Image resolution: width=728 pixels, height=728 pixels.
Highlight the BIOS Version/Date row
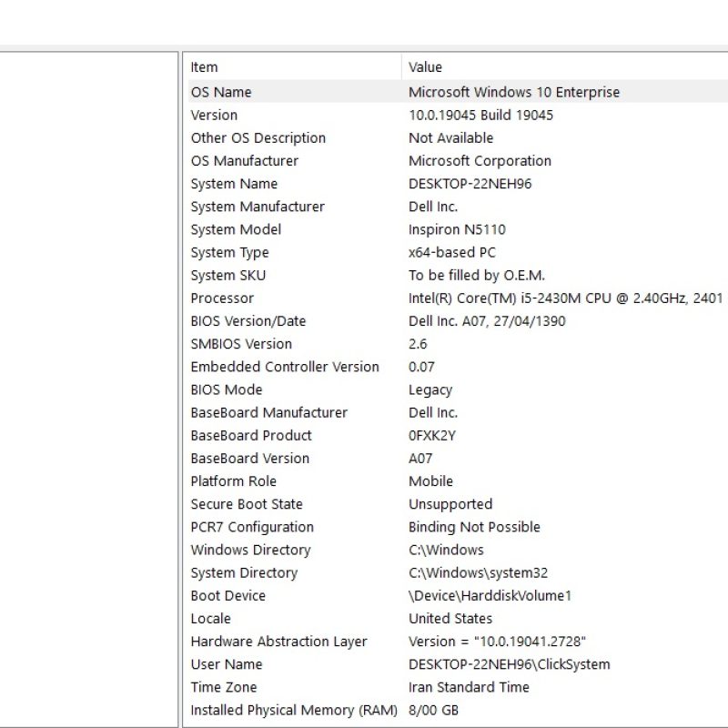click(x=248, y=321)
